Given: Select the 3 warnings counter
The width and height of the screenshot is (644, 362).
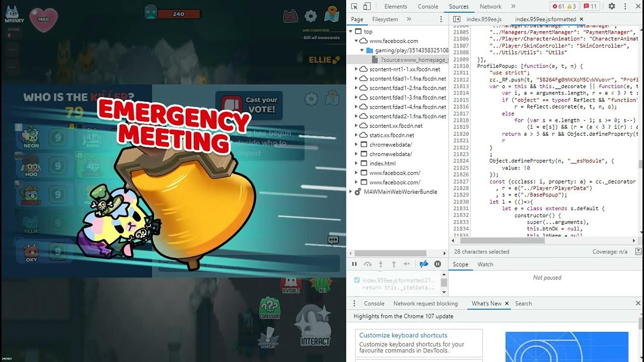Looking at the screenshot, I should (x=572, y=7).
